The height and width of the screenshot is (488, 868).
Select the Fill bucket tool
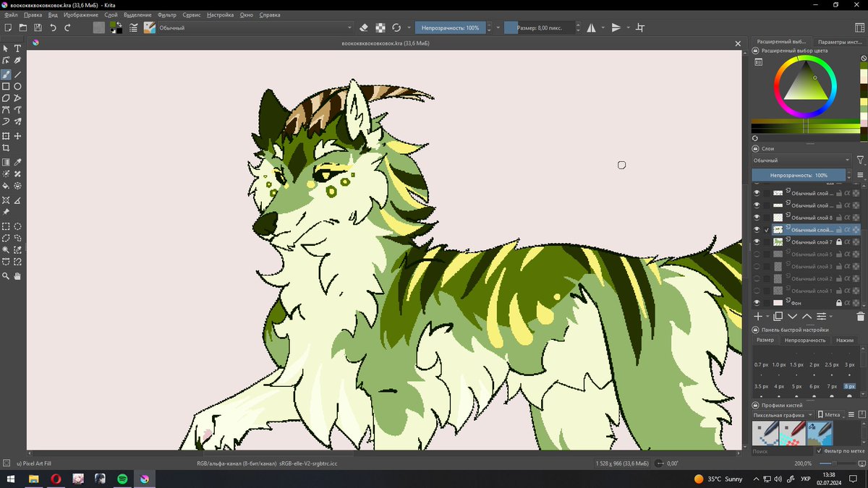click(x=6, y=186)
